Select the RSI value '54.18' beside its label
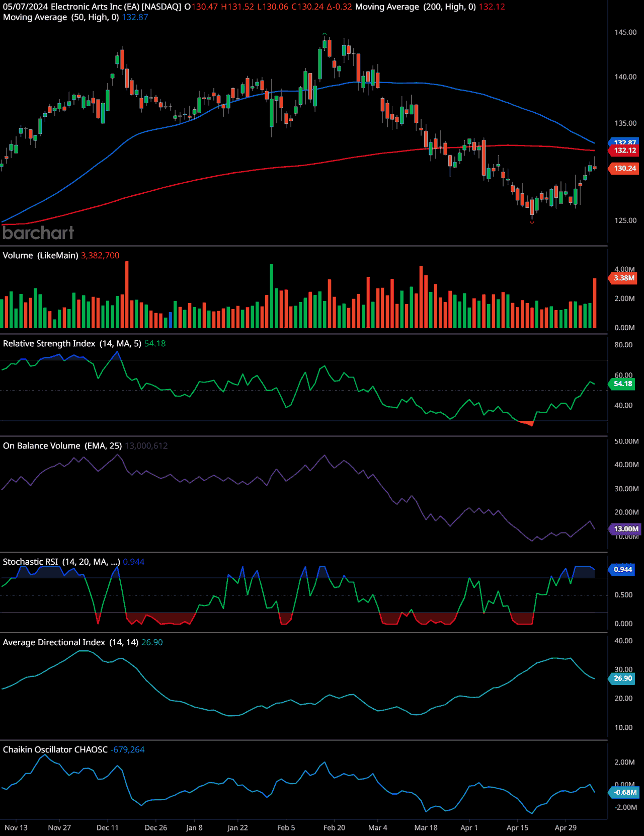The height and width of the screenshot is (836, 644). click(x=155, y=344)
